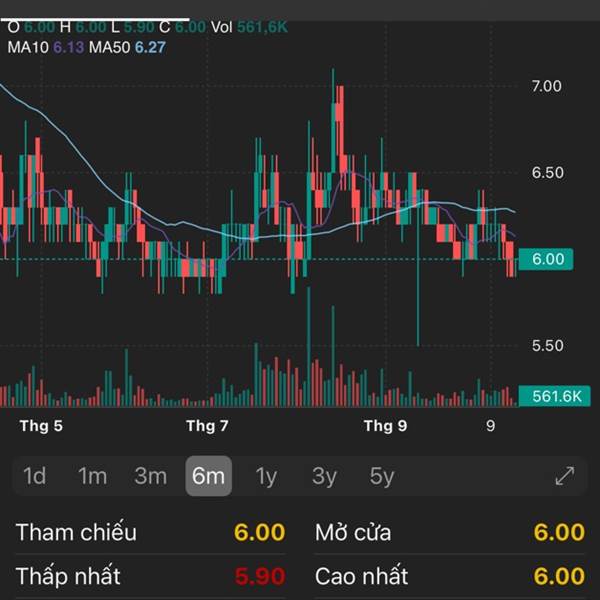This screenshot has height=600, width=600.
Task: Choose the 5y timeframe
Action: pos(382,477)
